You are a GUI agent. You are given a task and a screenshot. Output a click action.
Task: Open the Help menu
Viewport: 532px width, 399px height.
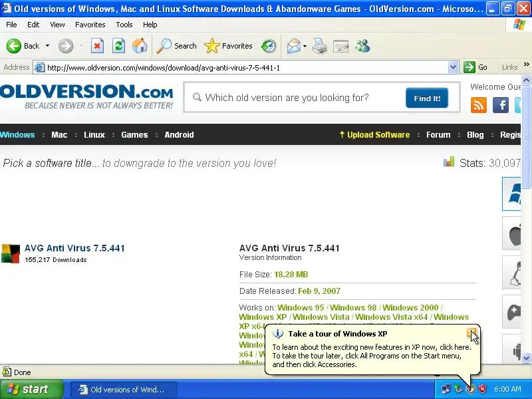150,25
